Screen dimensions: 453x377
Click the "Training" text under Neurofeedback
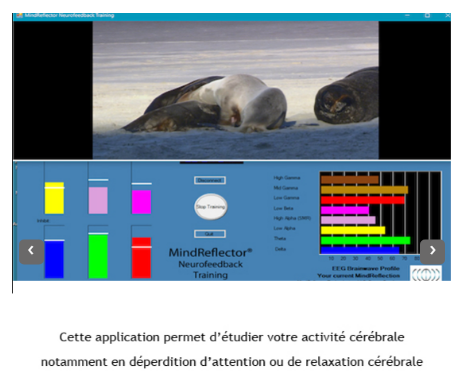coord(211,275)
